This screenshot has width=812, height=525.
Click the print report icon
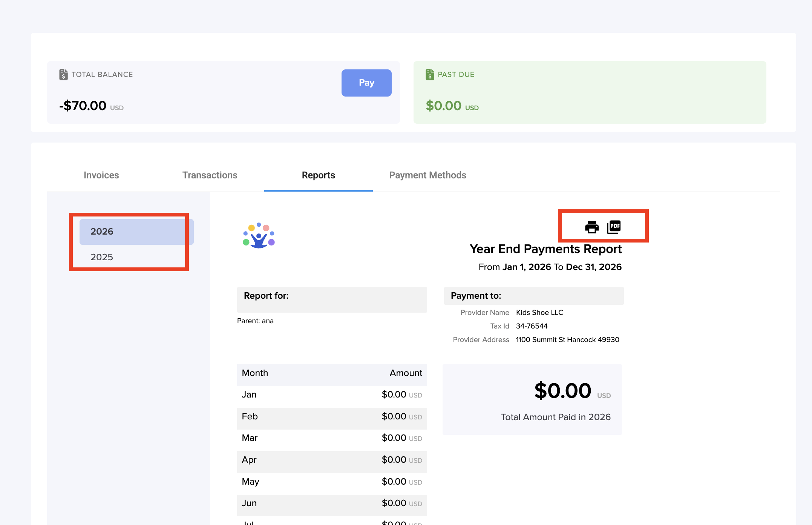(591, 227)
